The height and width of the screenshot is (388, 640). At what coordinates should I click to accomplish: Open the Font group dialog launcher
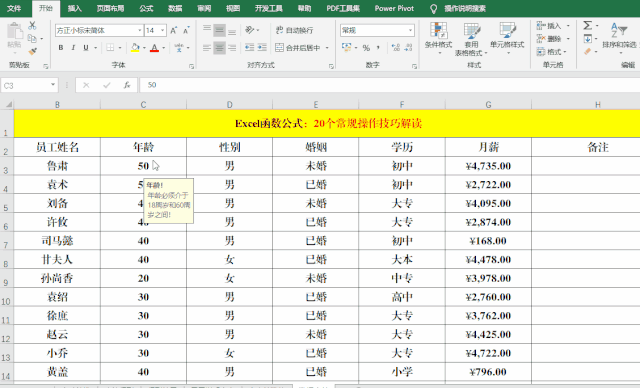[x=191, y=66]
